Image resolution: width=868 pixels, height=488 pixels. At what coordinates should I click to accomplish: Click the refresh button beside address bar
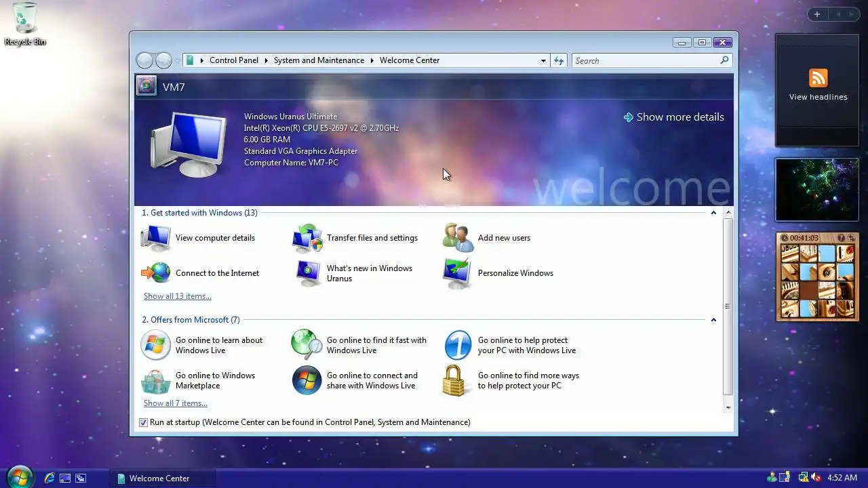click(559, 60)
